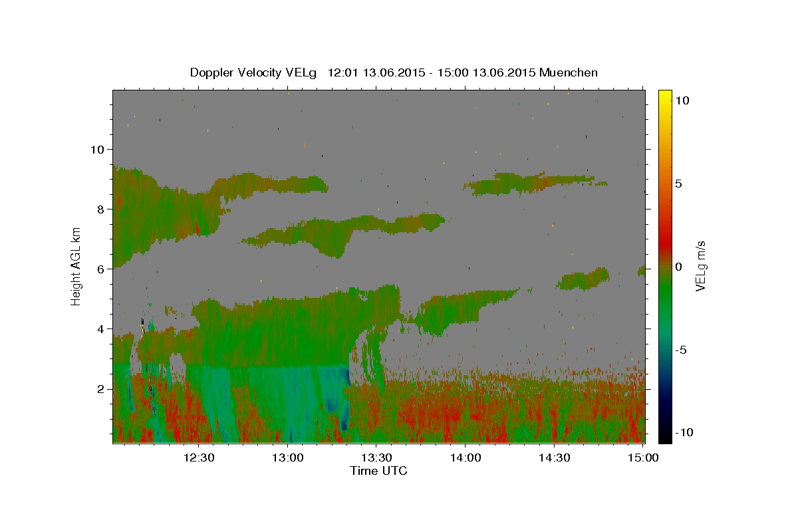
Task: Click the time tick label 13:00
Action: pyautogui.click(x=289, y=458)
